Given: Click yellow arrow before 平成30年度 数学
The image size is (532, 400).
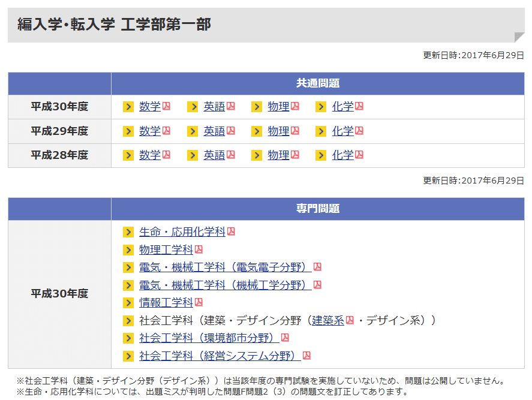Looking at the screenshot, I should (x=128, y=107).
